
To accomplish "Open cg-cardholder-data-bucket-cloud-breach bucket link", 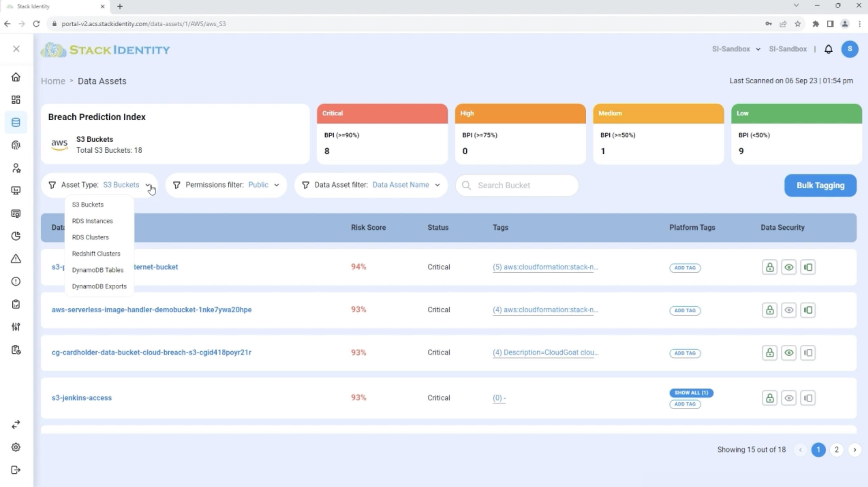I will tap(151, 353).
